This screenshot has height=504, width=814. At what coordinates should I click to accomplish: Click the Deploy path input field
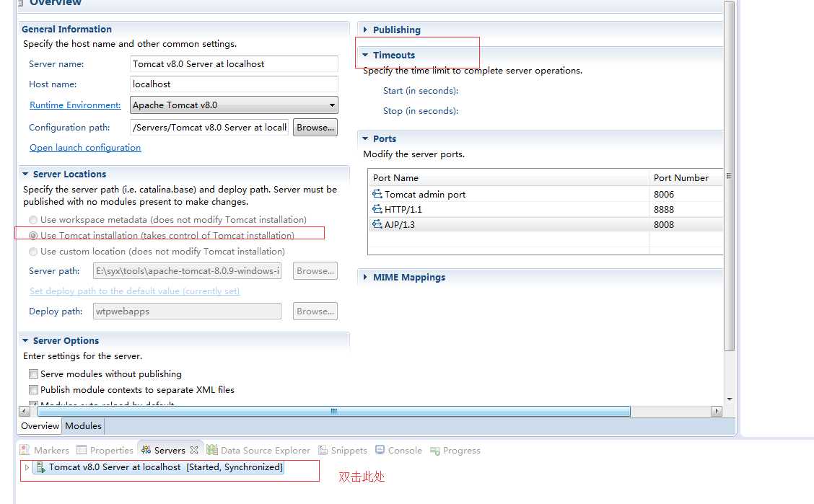click(x=188, y=311)
